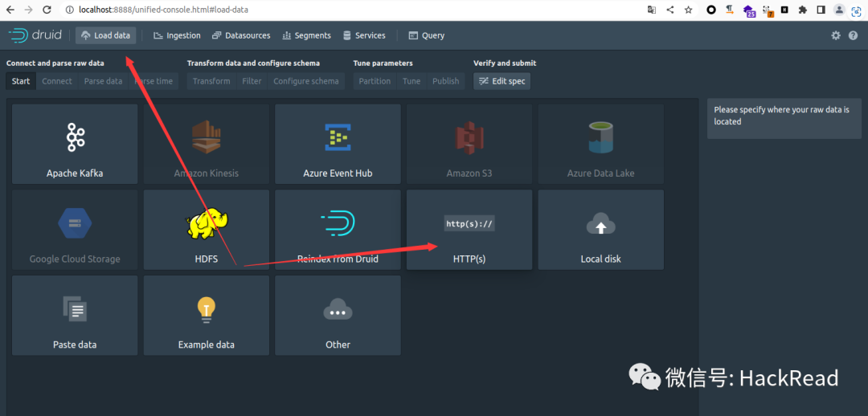868x416 pixels.
Task: Select the Transform step tab
Action: [211, 81]
